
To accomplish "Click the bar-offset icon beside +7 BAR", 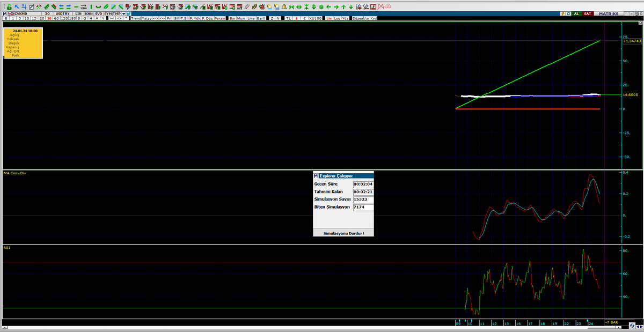I will (632, 325).
